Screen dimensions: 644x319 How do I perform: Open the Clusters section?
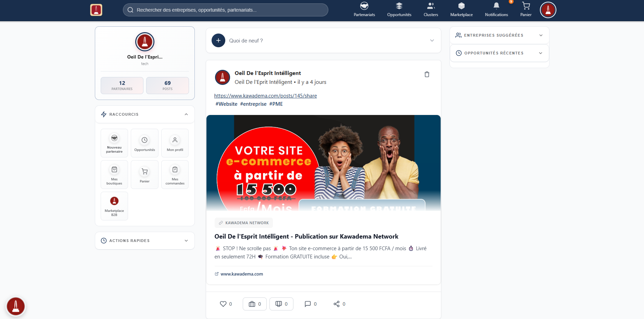(x=430, y=9)
